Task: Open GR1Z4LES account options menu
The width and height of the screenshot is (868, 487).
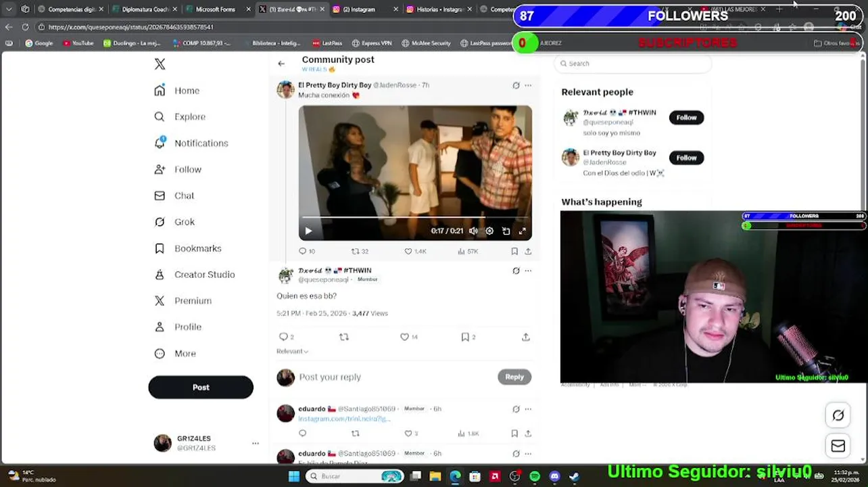Action: [256, 443]
